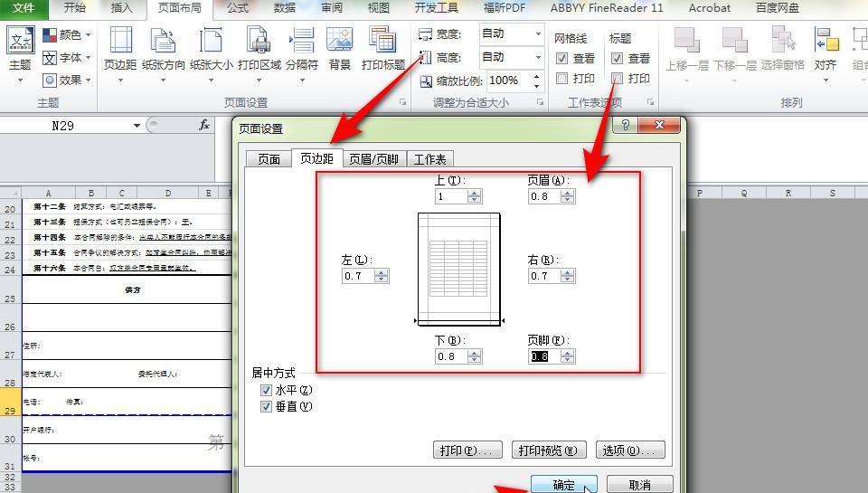Toggle 标题 打印 headings print checkbox
The image size is (868, 493).
point(617,78)
